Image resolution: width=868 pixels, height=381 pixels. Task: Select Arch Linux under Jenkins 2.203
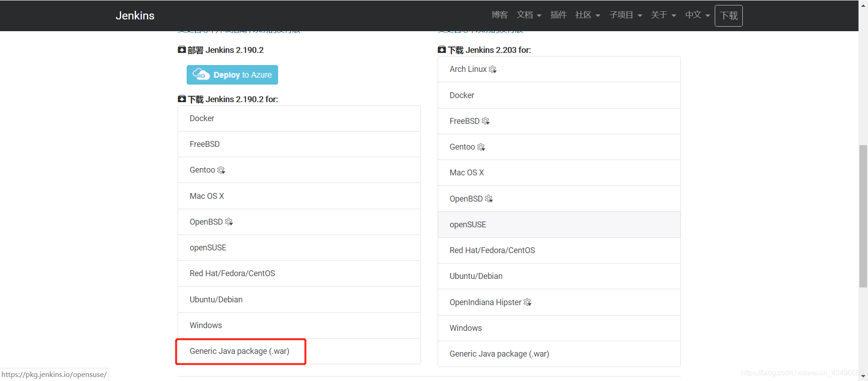pyautogui.click(x=559, y=69)
